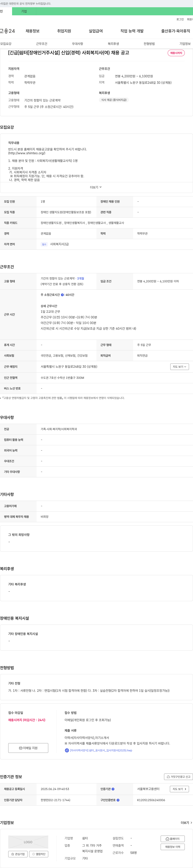The height and width of the screenshot is (868, 193).
Task: Expand job description with 더보기
Action: (96, 187)
